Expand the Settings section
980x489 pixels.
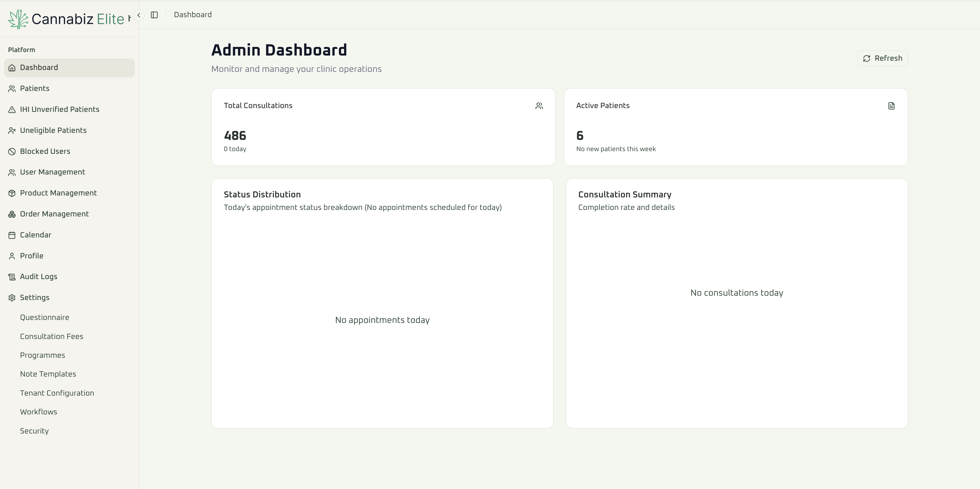click(35, 297)
